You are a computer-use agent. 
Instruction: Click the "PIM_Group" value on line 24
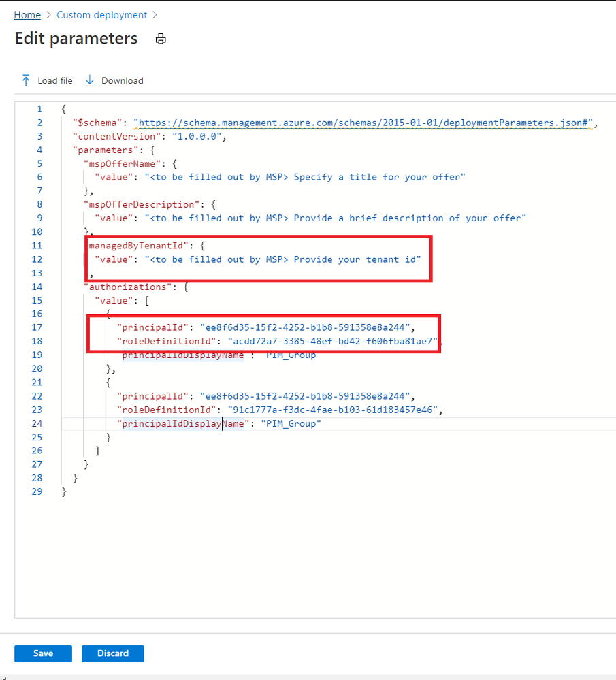tap(291, 423)
